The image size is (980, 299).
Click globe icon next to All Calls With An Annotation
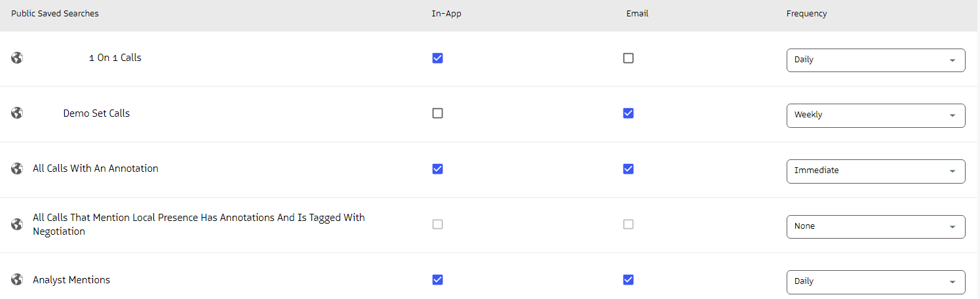[17, 169]
